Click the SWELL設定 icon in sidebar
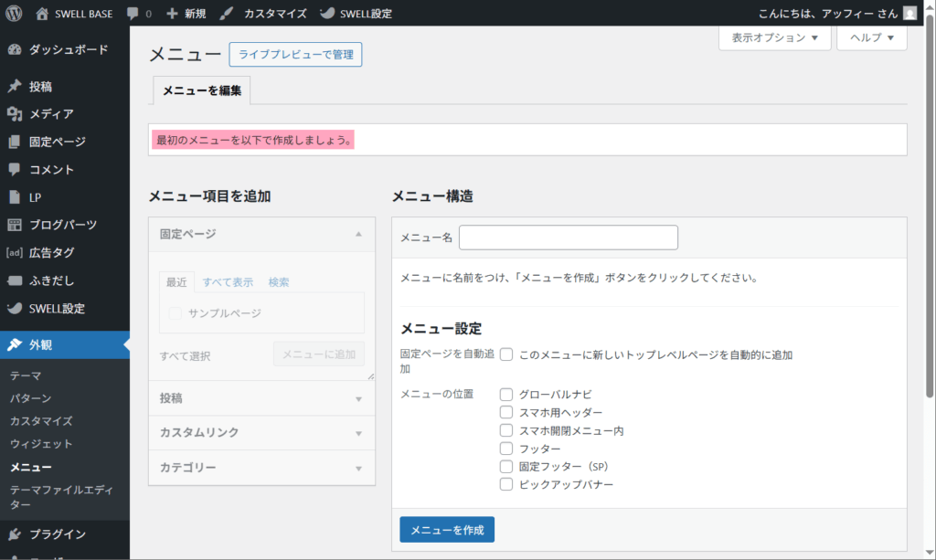This screenshot has width=936, height=560. (x=15, y=309)
